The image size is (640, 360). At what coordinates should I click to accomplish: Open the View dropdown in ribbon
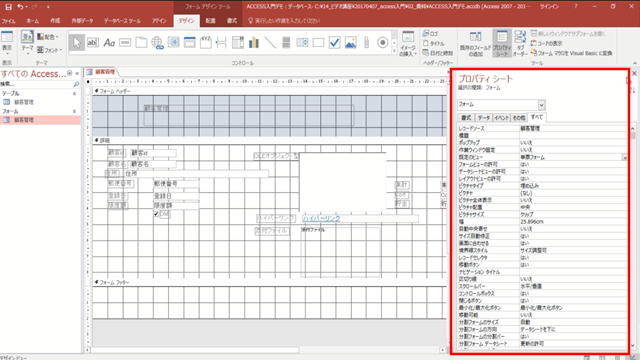7,42
